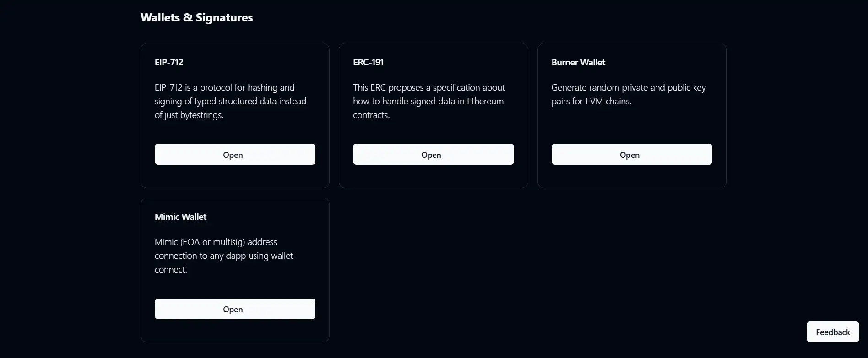Image resolution: width=868 pixels, height=358 pixels.
Task: Click the "of just bytestrings." line
Action: tap(189, 115)
